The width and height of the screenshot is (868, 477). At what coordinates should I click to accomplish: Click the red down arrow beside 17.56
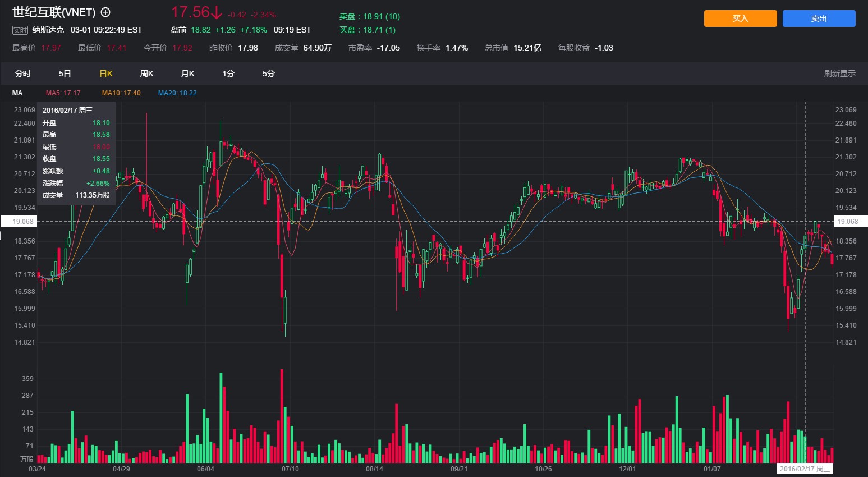pyautogui.click(x=217, y=12)
